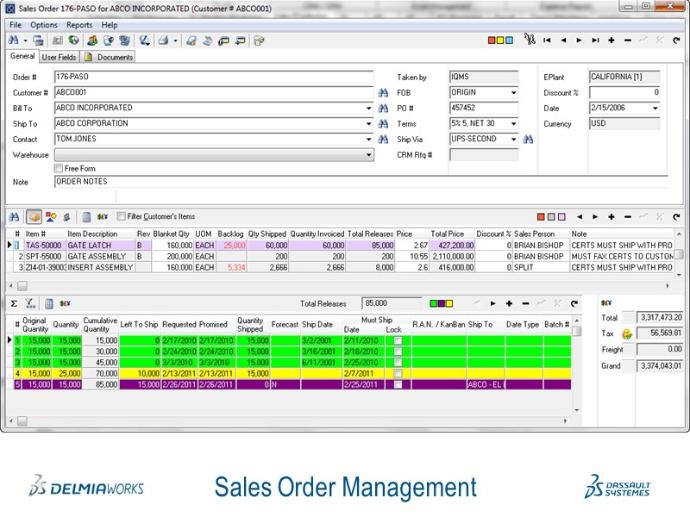Jump to the last record in top navigator
The height and width of the screenshot is (517, 690).
click(x=595, y=41)
